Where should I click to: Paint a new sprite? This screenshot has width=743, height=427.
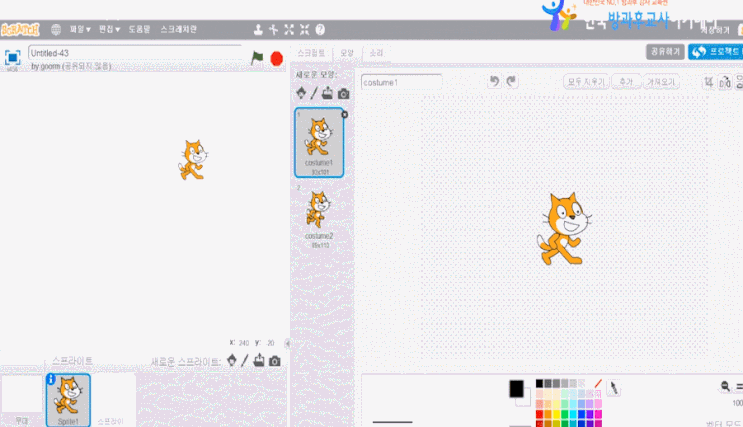pyautogui.click(x=245, y=361)
